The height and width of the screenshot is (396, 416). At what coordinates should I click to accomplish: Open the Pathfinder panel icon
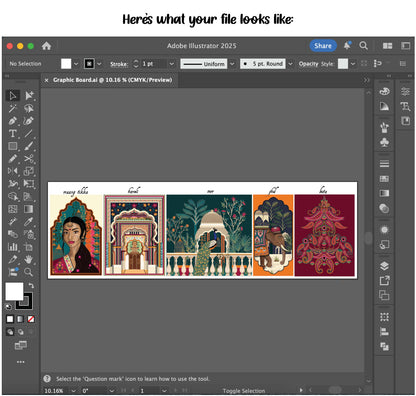[384, 347]
